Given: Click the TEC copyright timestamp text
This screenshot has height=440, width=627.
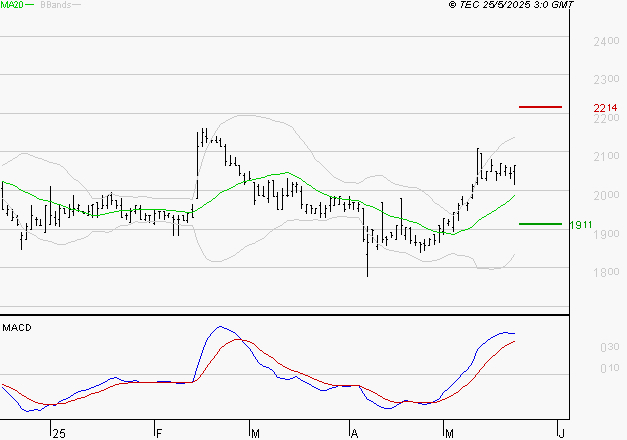Looking at the screenshot, I should pos(511,5).
